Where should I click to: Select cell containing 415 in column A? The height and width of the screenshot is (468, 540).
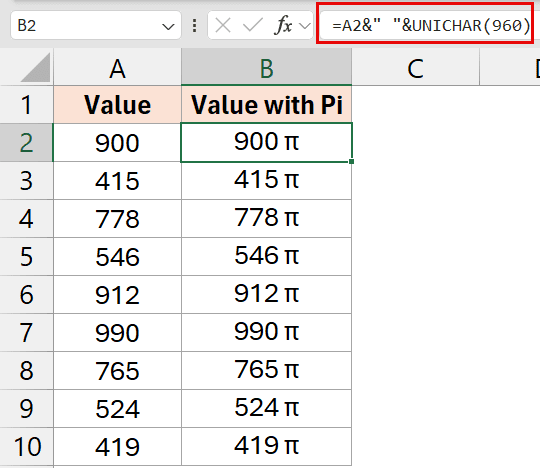pyautogui.click(x=117, y=180)
